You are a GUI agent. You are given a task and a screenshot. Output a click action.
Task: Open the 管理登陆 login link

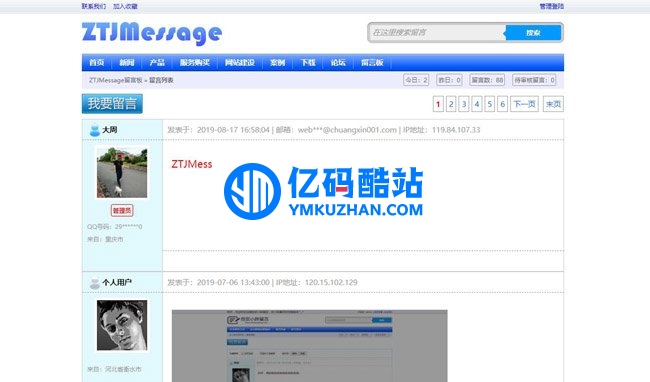tap(551, 6)
